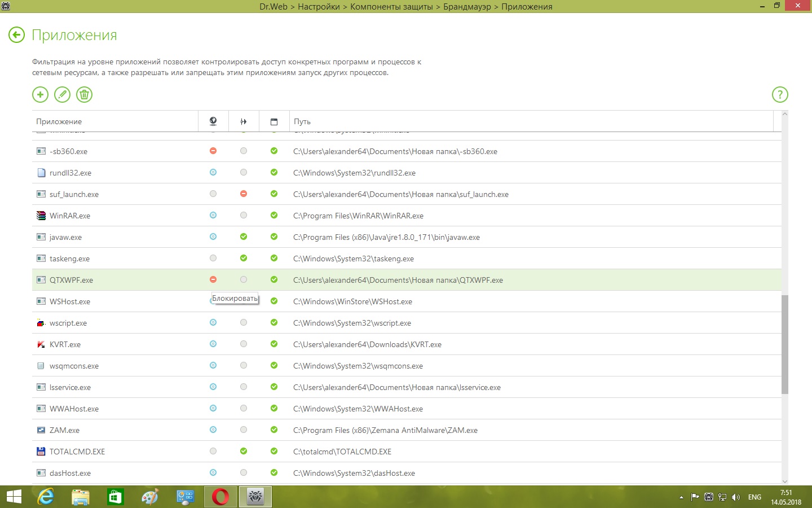Click the scrollbar up arrow
Image resolution: width=812 pixels, height=508 pixels.
pyautogui.click(x=784, y=115)
